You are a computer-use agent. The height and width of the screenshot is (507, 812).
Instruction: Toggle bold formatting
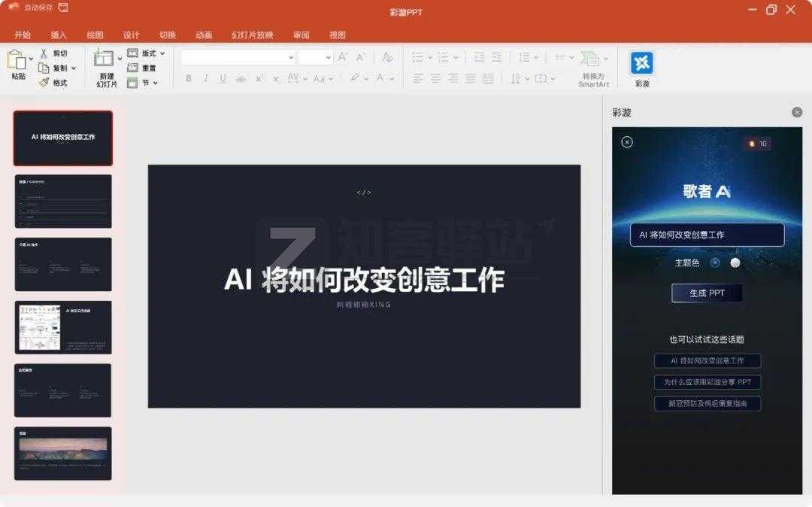pos(189,78)
